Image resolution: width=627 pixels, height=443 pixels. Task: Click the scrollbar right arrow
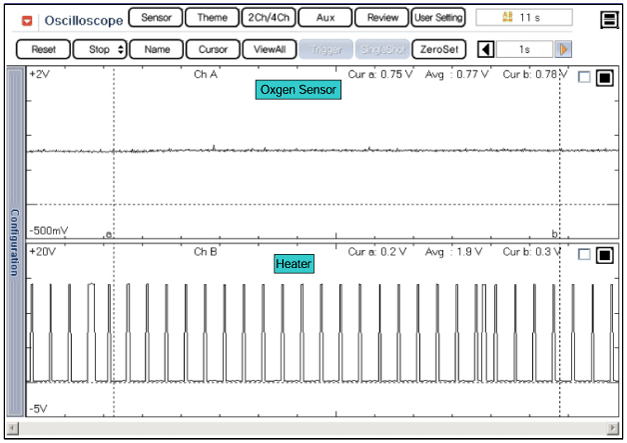coord(614,429)
